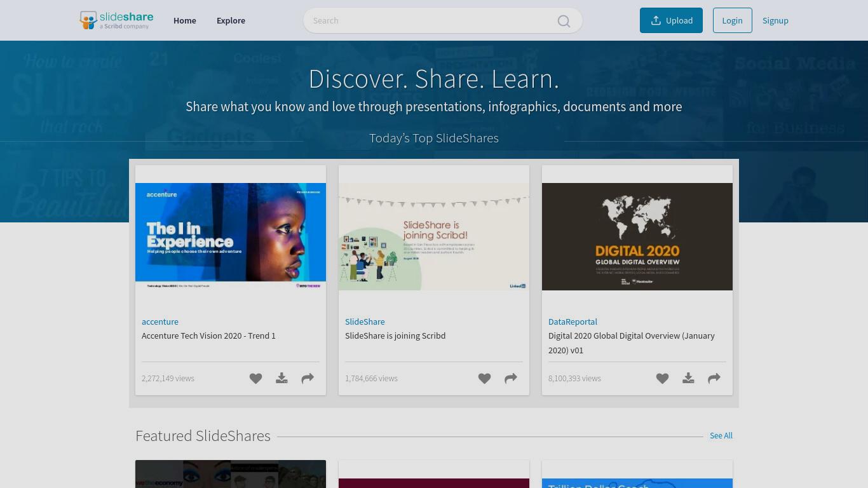Like the SlideShare is joining Scribd slideshow
This screenshot has height=488, width=868.
pos(484,379)
